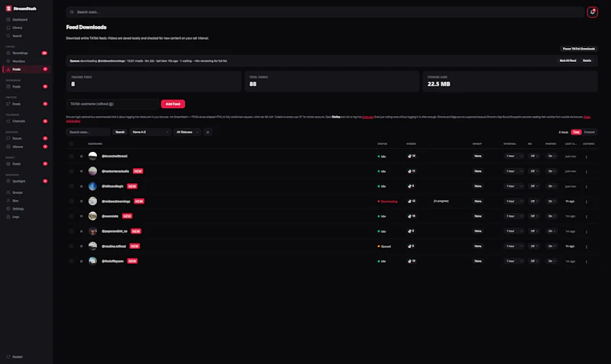Tick the checkbox for @midwestmornings

point(71,201)
